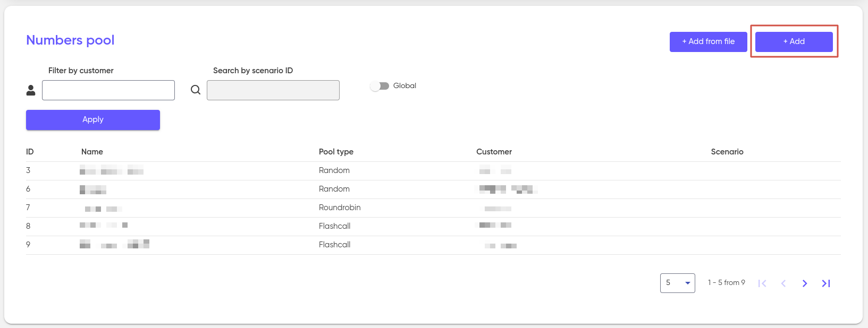Screen dimensions: 868x328
Task: Toggle the Global switch
Action: tap(380, 86)
